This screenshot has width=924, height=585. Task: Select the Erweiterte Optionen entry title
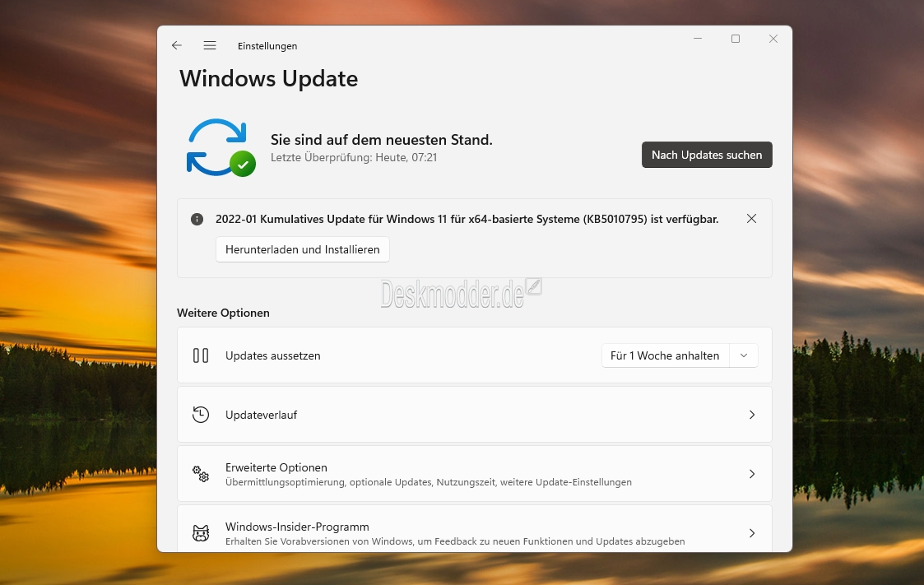click(x=276, y=467)
